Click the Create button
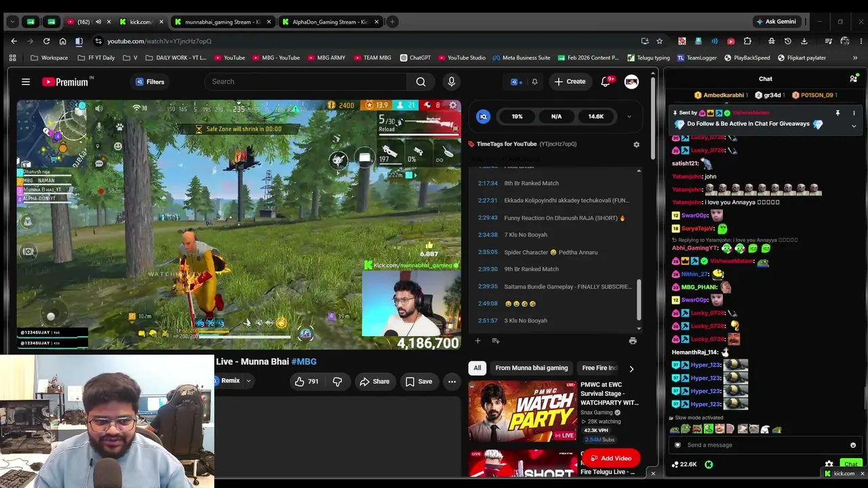Screen dimensions: 868x488 pyautogui.click(x=570, y=82)
